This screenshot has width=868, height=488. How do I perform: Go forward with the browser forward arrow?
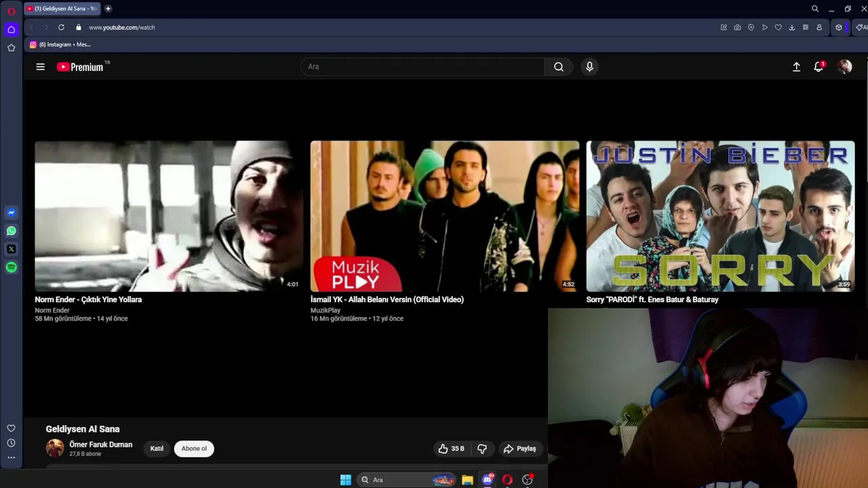click(46, 27)
